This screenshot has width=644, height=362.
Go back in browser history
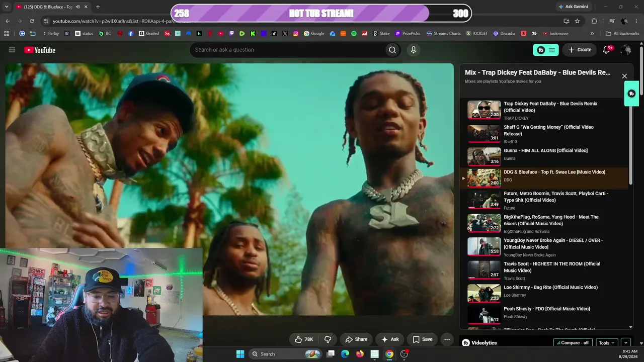click(8, 21)
